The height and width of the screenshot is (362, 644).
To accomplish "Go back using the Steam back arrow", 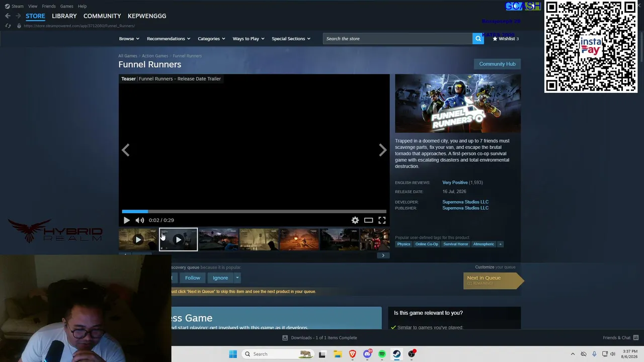I will (8, 16).
